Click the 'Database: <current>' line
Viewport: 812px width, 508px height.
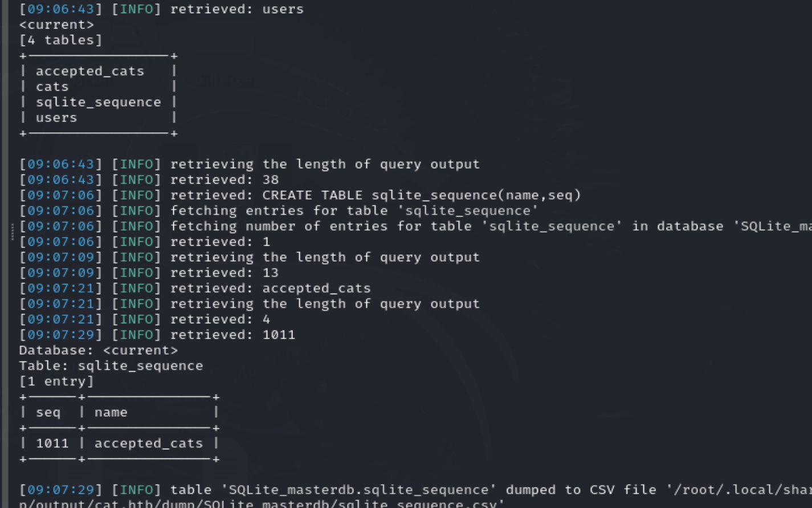[x=98, y=350]
